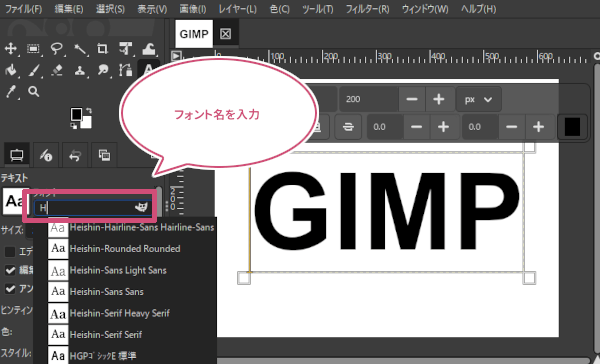
Task: Select the Color Picker eyedropper tool
Action: point(11,92)
